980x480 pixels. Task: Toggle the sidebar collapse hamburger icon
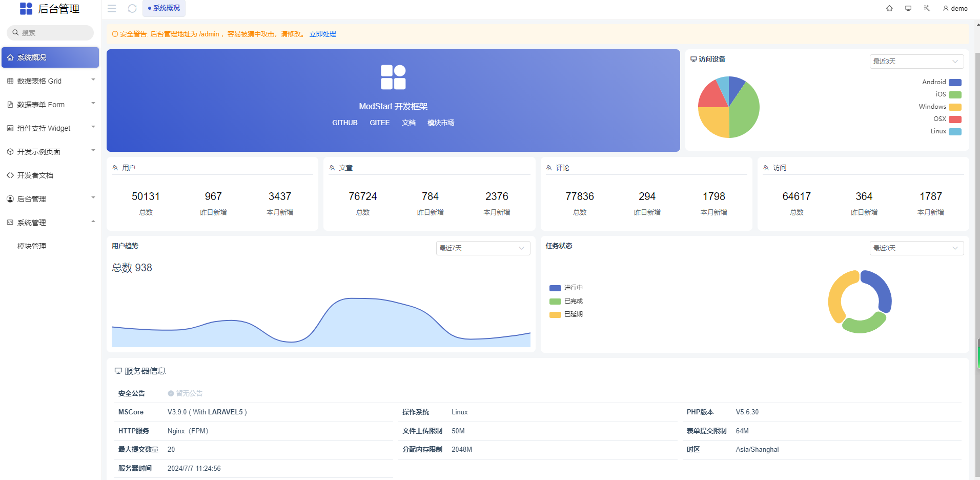tap(112, 8)
